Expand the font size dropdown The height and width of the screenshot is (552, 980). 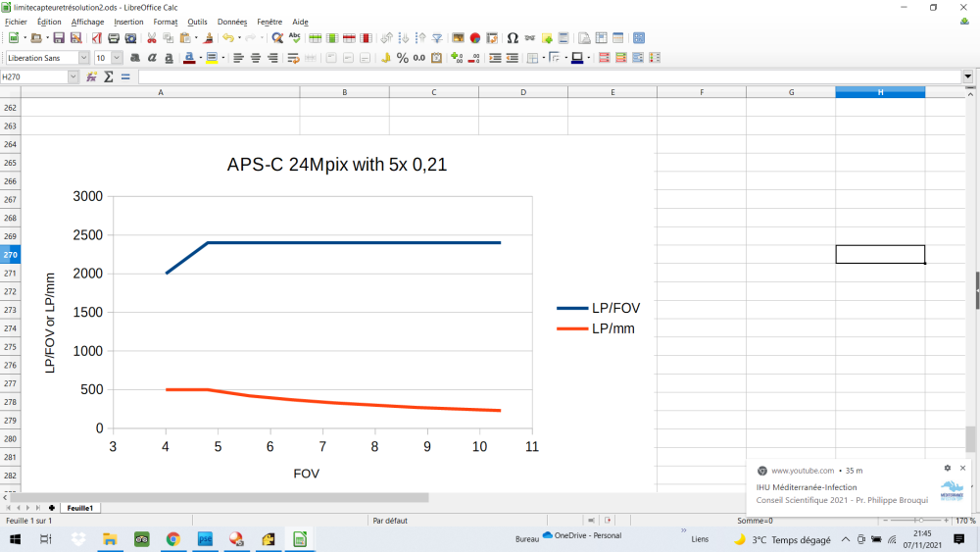[x=117, y=58]
